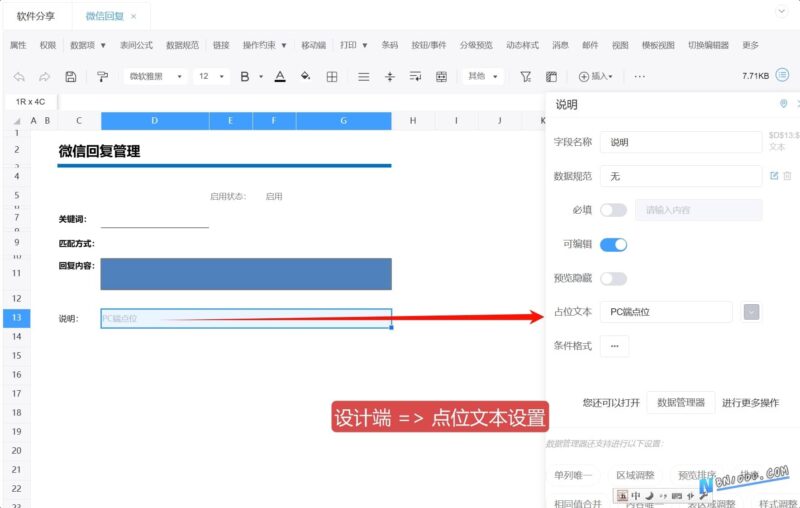Click the 条件格式 ellipsis button
This screenshot has height=508, width=800.
614,346
